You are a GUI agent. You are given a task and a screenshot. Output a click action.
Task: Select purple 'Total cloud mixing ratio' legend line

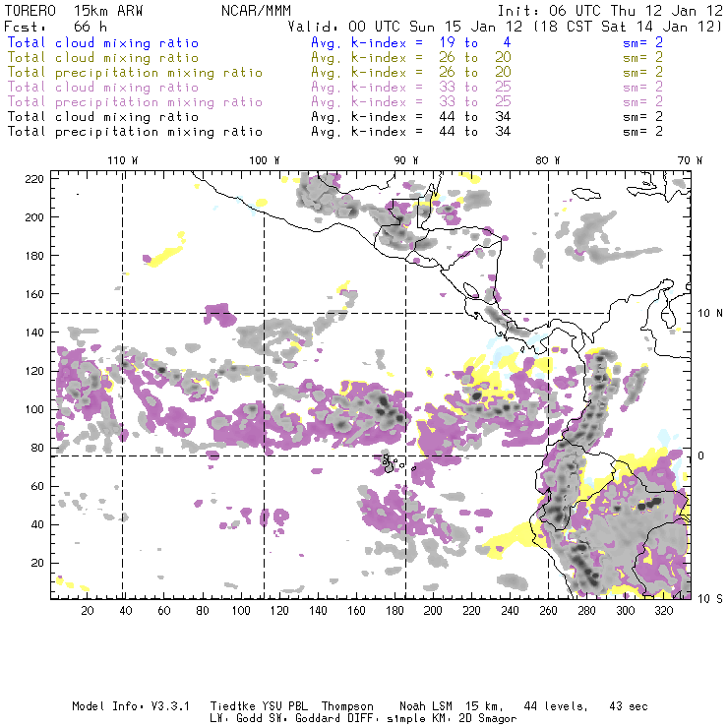pos(103,88)
